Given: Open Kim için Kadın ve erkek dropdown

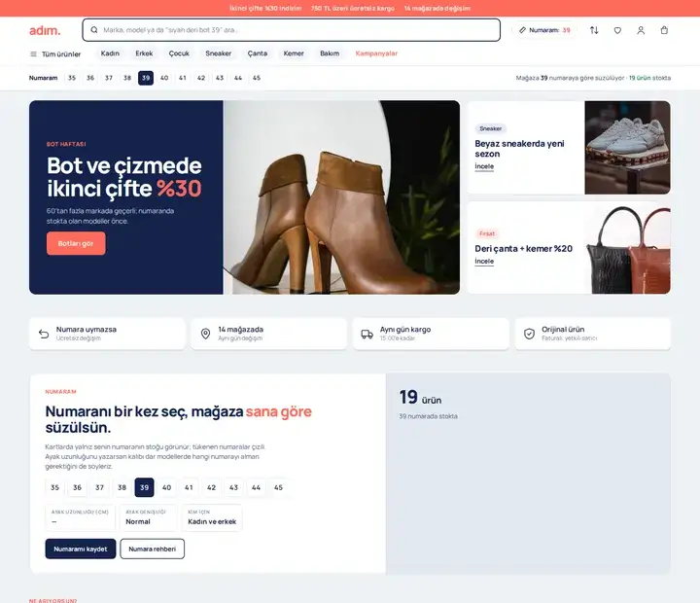Looking at the screenshot, I should pos(212,517).
